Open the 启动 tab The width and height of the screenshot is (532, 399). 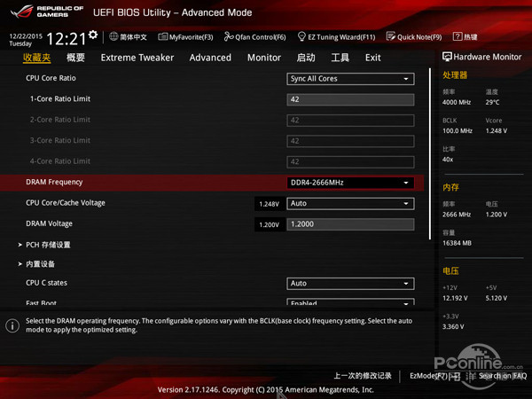point(306,58)
